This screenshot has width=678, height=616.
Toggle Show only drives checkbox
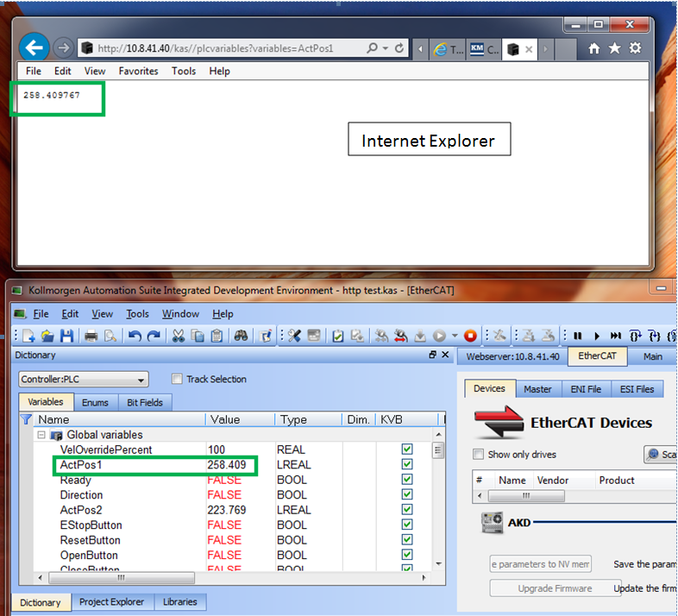pos(478,454)
